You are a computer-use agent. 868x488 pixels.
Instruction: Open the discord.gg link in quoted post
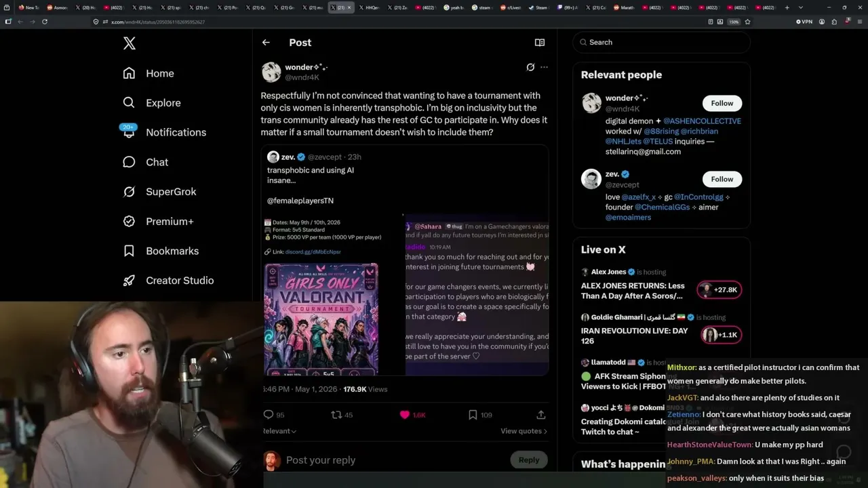[x=313, y=252]
